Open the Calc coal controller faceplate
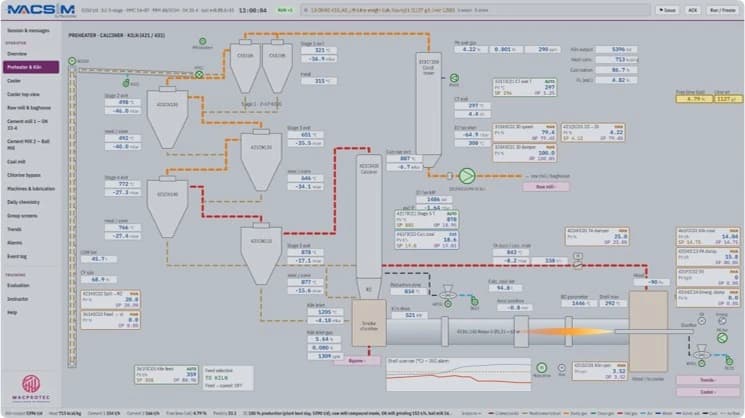The width and height of the screenshot is (745, 418). point(427,240)
